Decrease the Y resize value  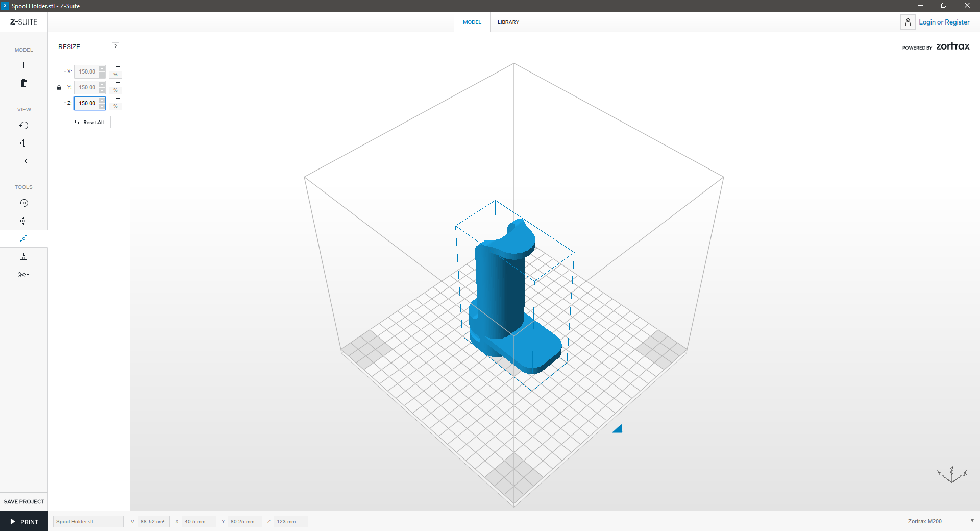102,90
